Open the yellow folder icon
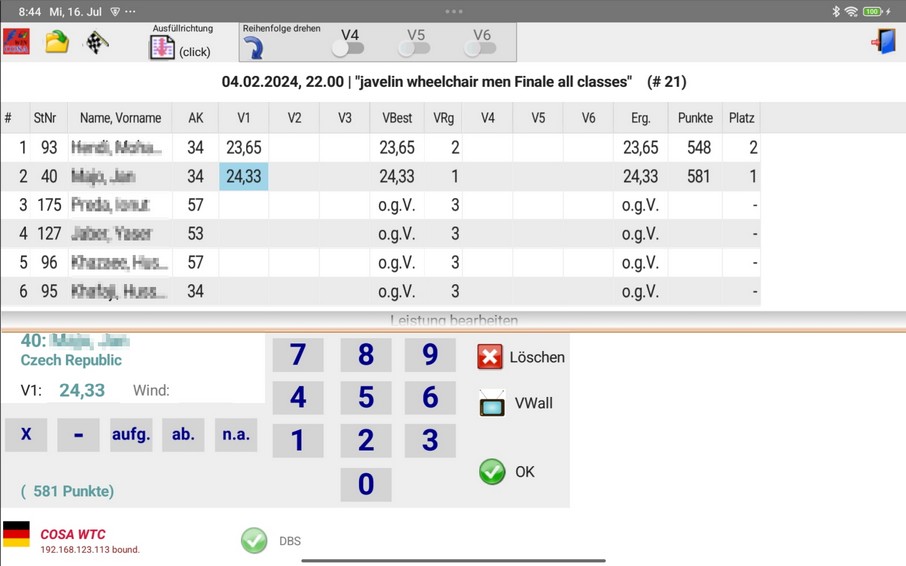906x566 pixels. click(x=57, y=42)
